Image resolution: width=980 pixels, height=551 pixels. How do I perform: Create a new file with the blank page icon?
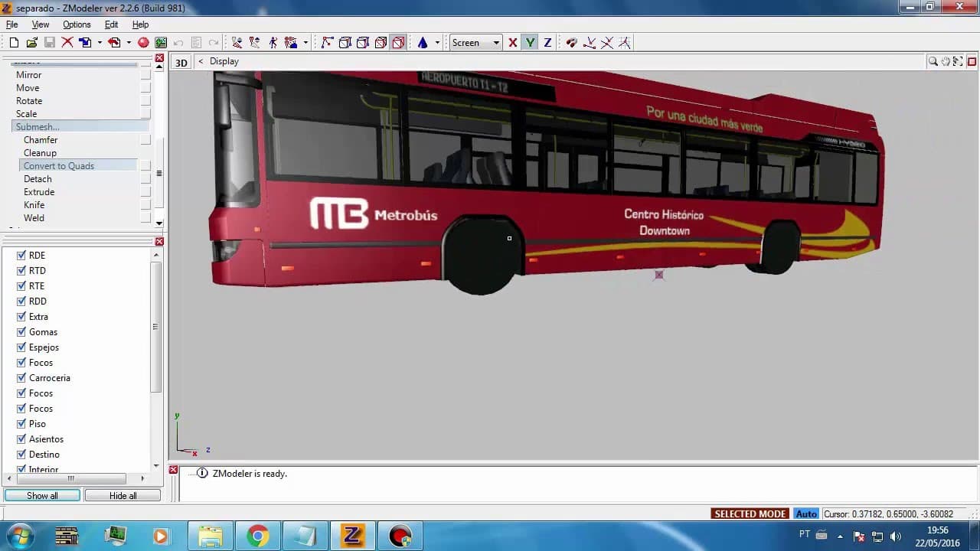[14, 43]
